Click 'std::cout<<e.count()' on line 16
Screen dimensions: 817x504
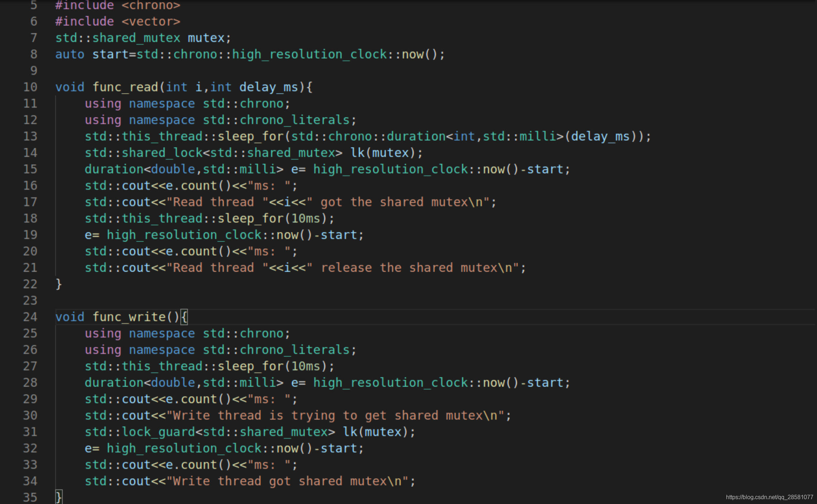(x=158, y=186)
